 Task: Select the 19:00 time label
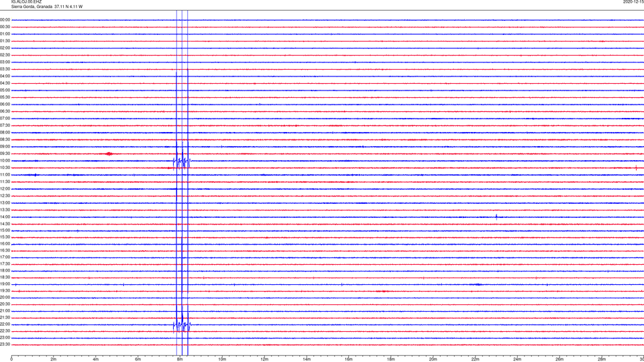coord(5,284)
